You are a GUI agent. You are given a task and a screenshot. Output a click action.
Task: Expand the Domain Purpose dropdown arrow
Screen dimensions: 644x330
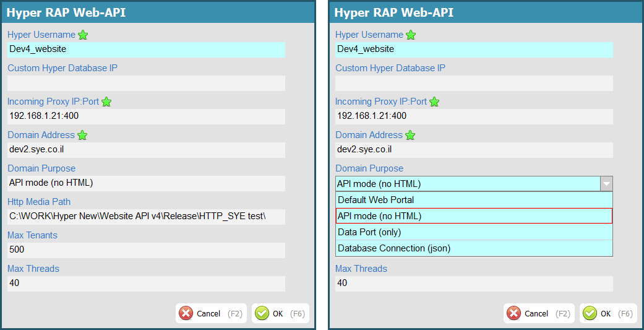606,184
